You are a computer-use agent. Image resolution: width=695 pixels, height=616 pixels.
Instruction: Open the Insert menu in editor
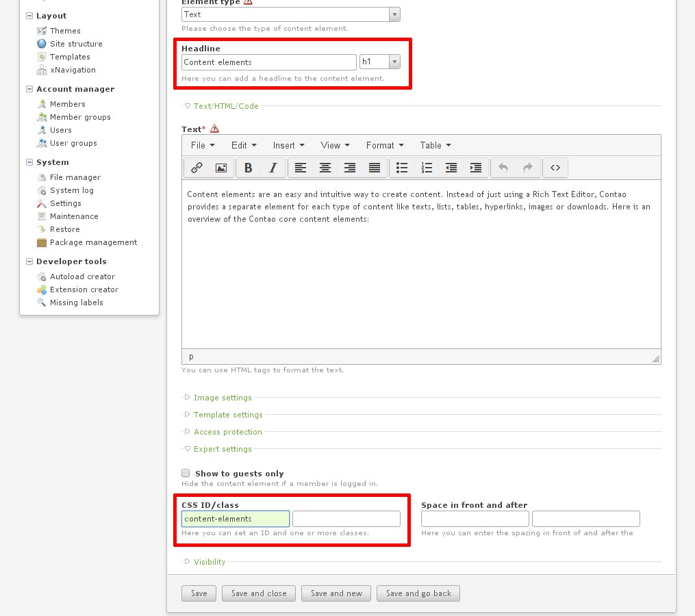click(289, 145)
